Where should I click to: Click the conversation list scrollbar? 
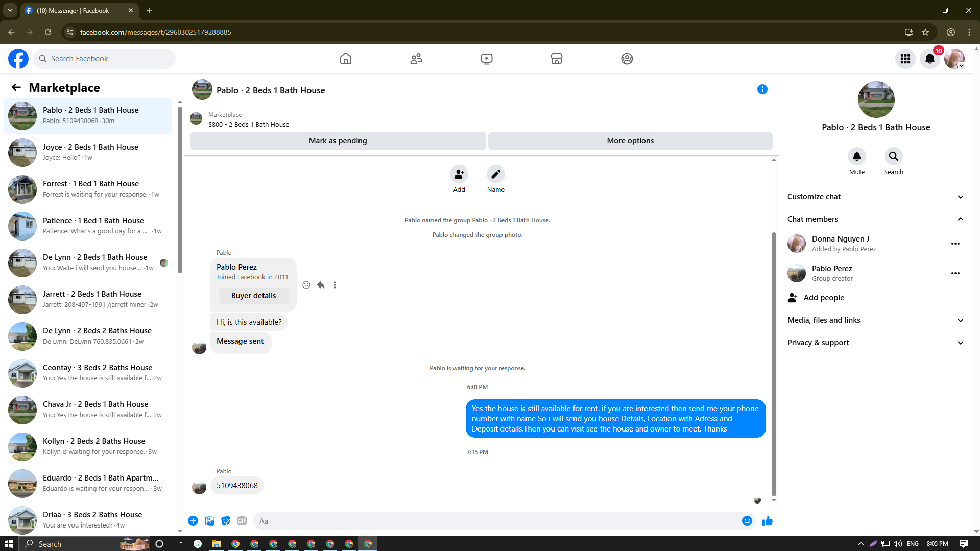pos(180,189)
